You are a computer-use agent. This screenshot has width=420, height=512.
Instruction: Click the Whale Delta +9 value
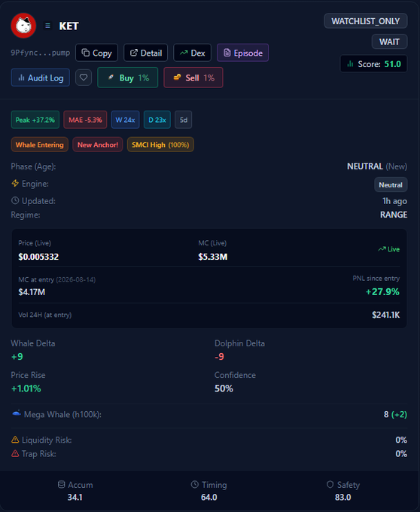click(17, 357)
